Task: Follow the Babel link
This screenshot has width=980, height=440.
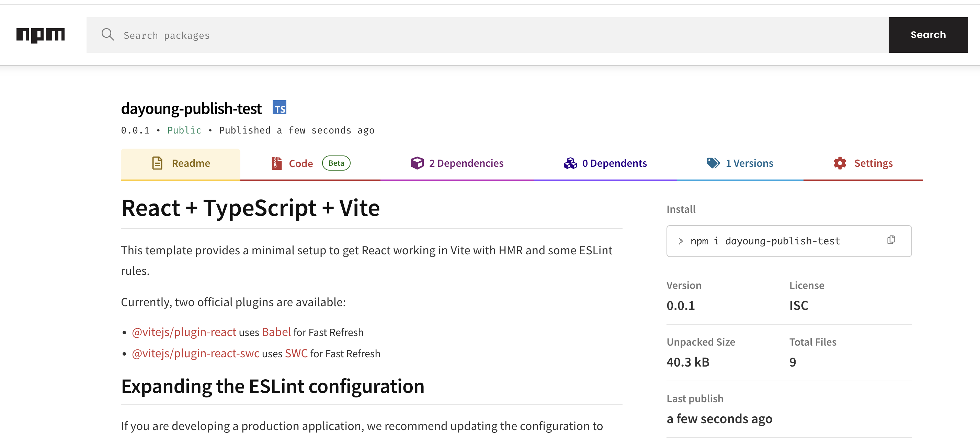Action: coord(276,332)
